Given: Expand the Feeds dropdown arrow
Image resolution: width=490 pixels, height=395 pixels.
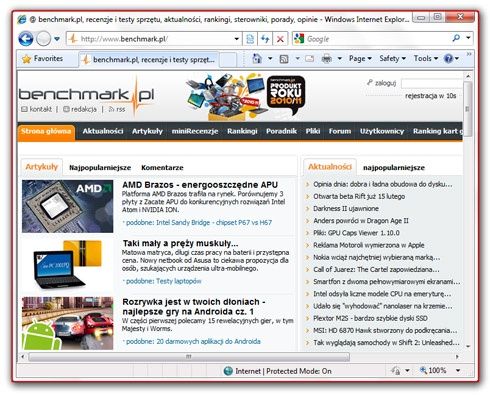Looking at the screenshot, I should point(297,59).
